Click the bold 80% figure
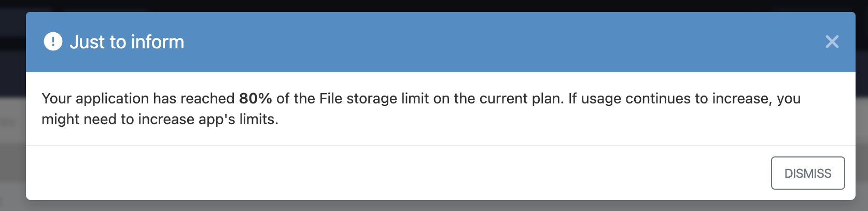Viewport: 868px width, 211px height. [255, 98]
